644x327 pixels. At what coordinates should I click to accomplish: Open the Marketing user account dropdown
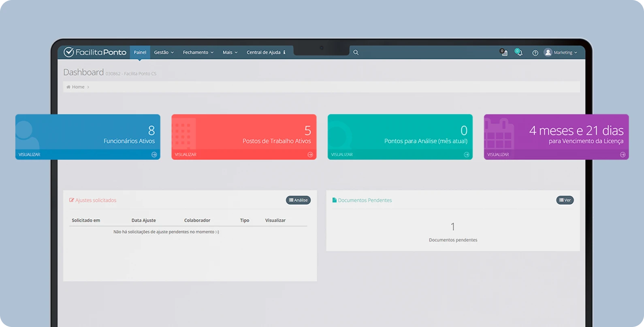pyautogui.click(x=561, y=53)
